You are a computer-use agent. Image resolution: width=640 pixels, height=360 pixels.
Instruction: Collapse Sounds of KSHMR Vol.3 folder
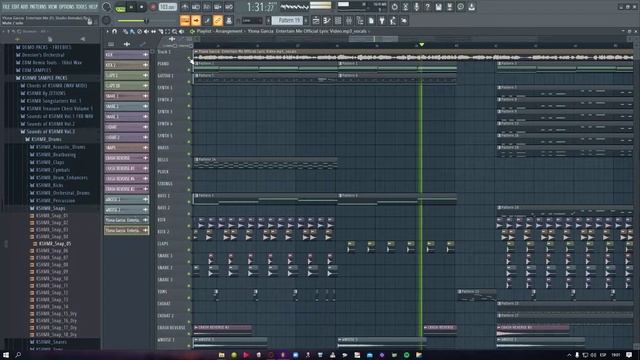click(48, 132)
